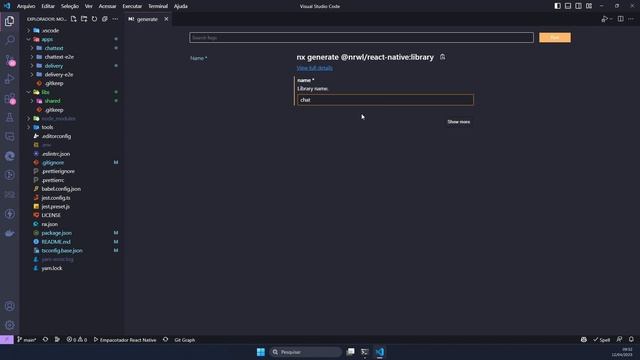The height and width of the screenshot is (360, 640).
Task: Open the Microsoft Edge tools icon
Action: click(10, 156)
